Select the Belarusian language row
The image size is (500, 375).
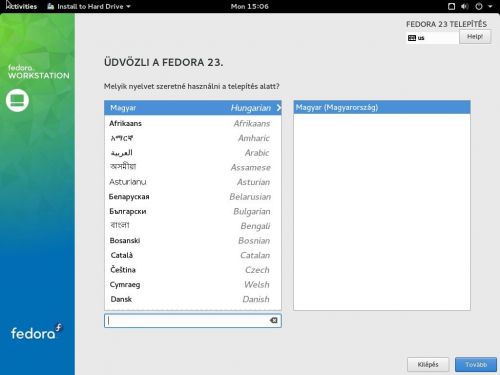(x=193, y=197)
